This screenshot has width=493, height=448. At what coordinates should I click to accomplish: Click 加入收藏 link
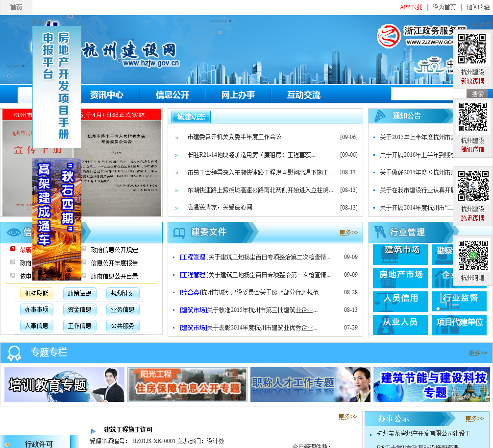(478, 7)
